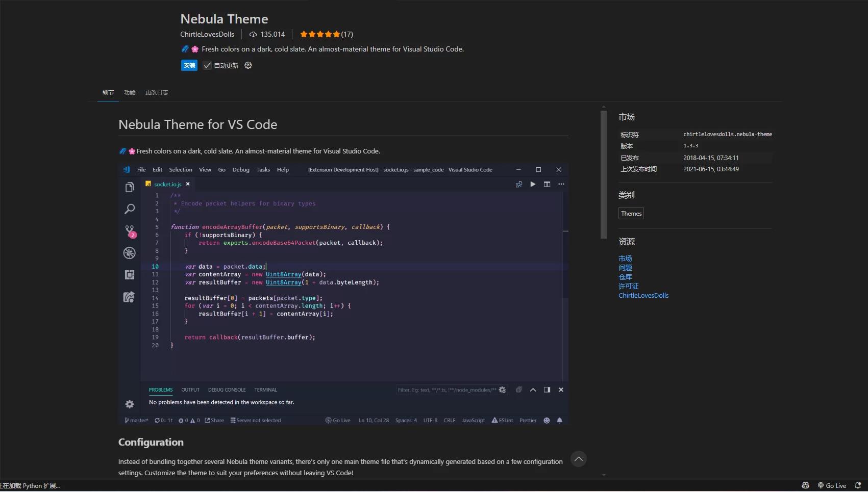Open the Copilot status bar icon
The width and height of the screenshot is (868, 492).
tap(805, 486)
